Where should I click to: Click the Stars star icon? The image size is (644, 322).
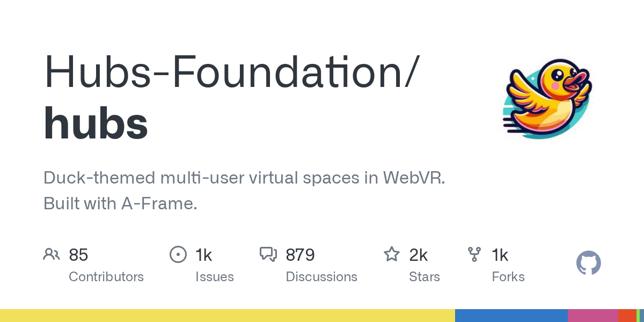[x=391, y=254]
